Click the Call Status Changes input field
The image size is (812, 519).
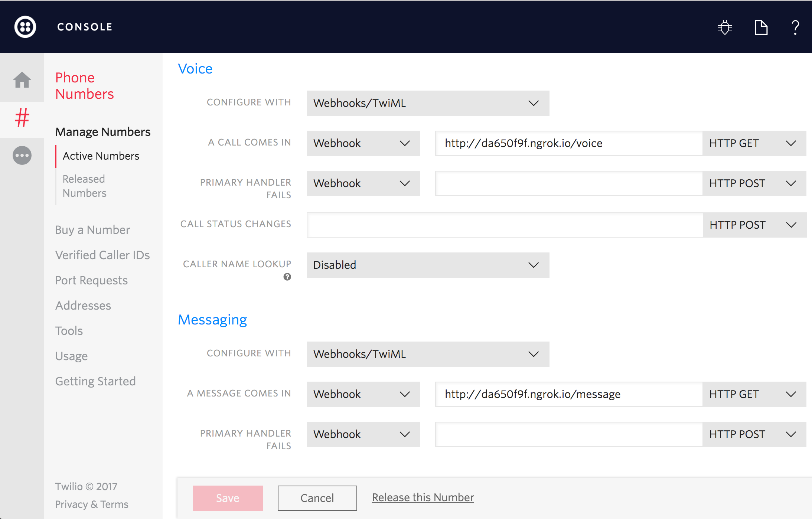coord(504,225)
